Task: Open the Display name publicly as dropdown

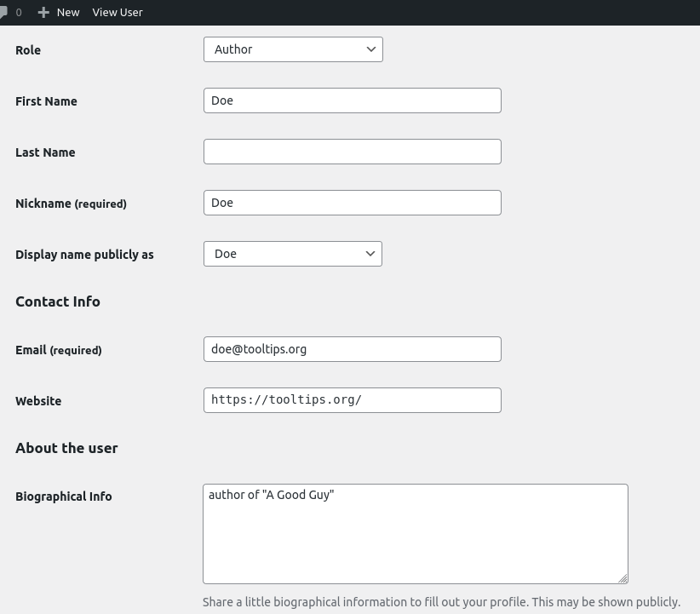Action: coord(293,254)
